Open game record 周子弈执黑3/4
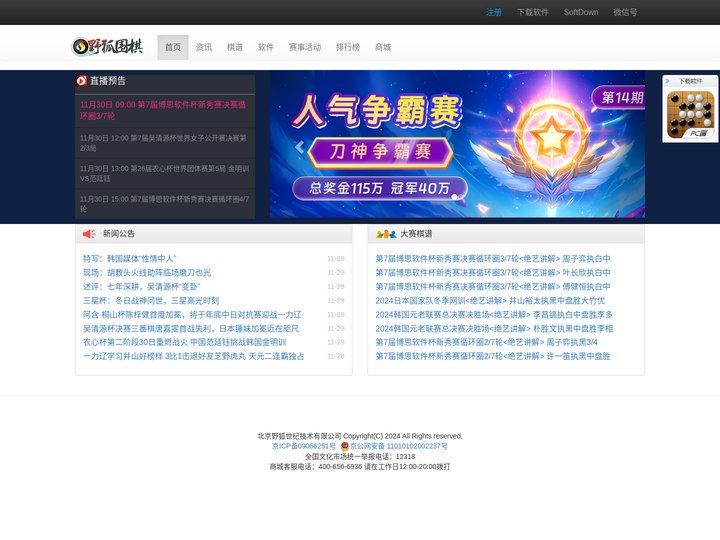 [x=486, y=342]
